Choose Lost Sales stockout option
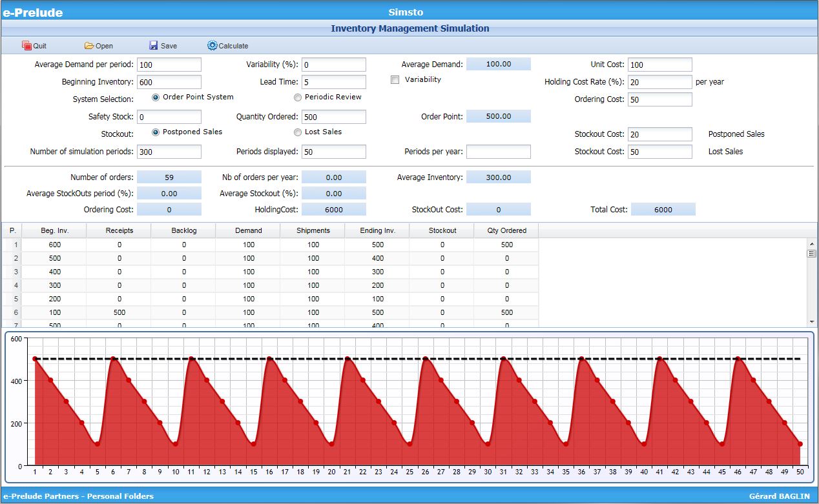The image size is (819, 504). click(298, 132)
